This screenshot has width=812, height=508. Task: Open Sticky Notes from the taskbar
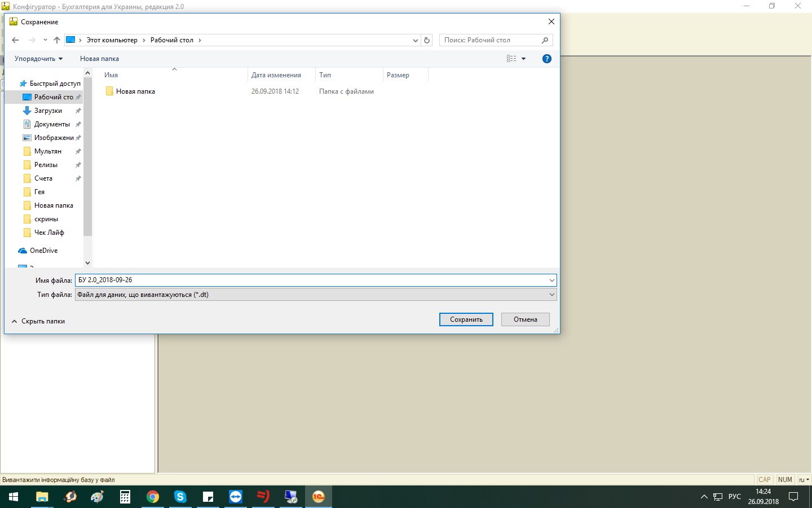coord(208,497)
